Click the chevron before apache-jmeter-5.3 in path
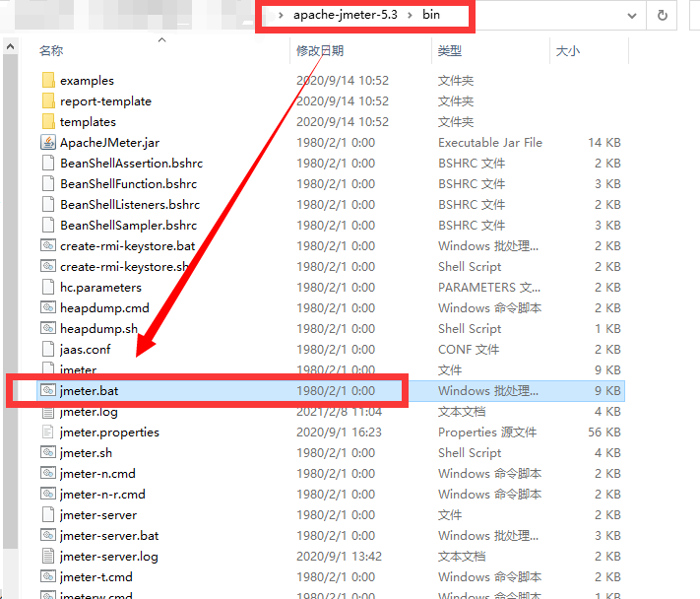The height and width of the screenshot is (599, 700). (x=282, y=16)
